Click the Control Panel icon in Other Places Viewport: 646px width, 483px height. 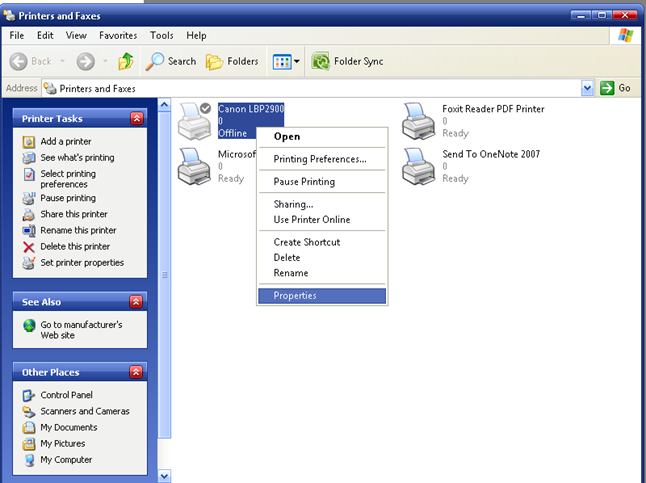pyautogui.click(x=28, y=396)
